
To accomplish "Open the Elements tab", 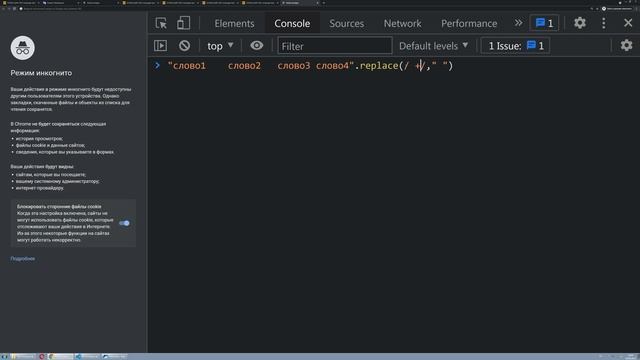I will (234, 23).
